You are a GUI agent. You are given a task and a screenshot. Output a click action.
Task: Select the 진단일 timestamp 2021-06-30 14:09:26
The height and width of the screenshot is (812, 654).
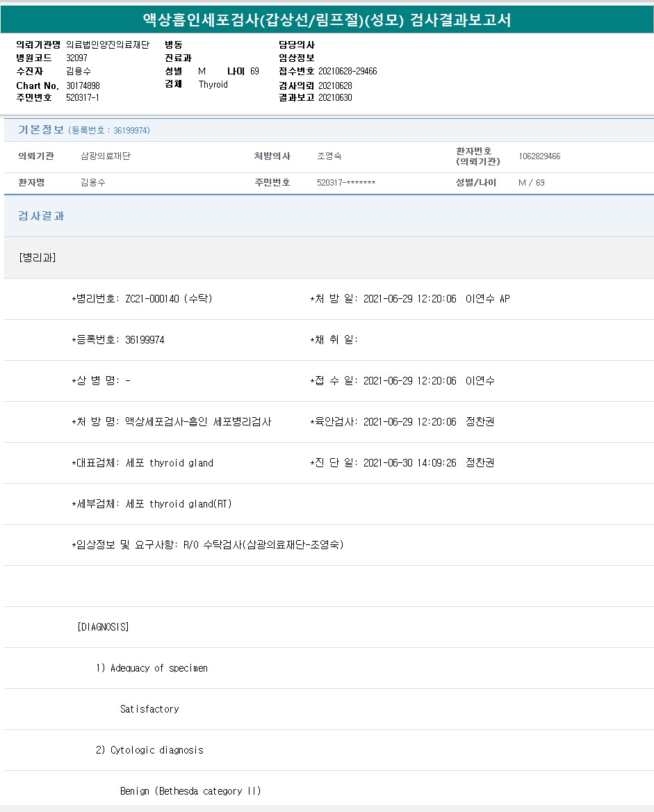click(x=409, y=463)
